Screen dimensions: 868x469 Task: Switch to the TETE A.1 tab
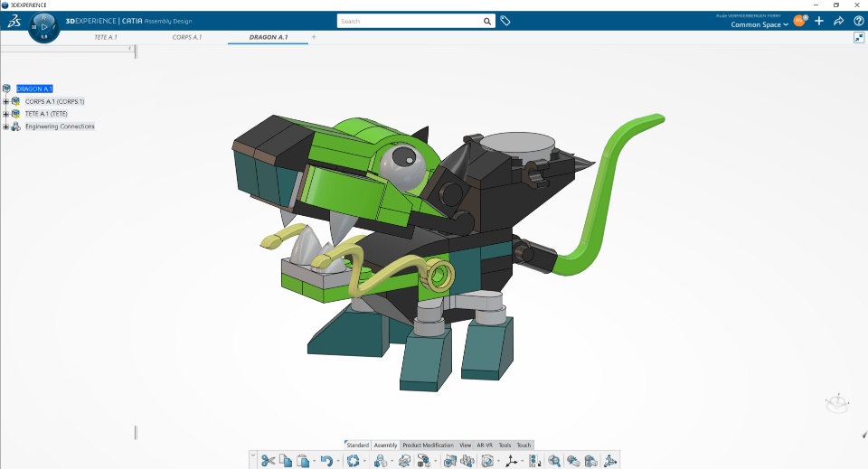(x=105, y=37)
